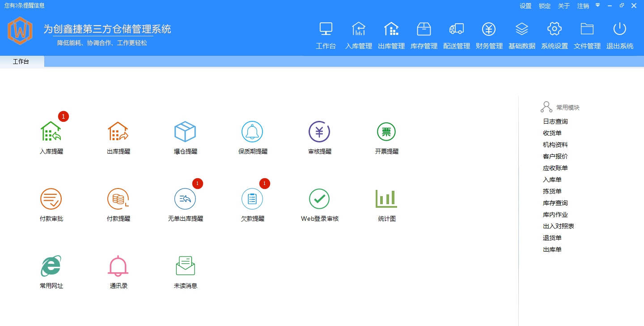Open the 日志查询 link in 常用模块

coord(555,121)
